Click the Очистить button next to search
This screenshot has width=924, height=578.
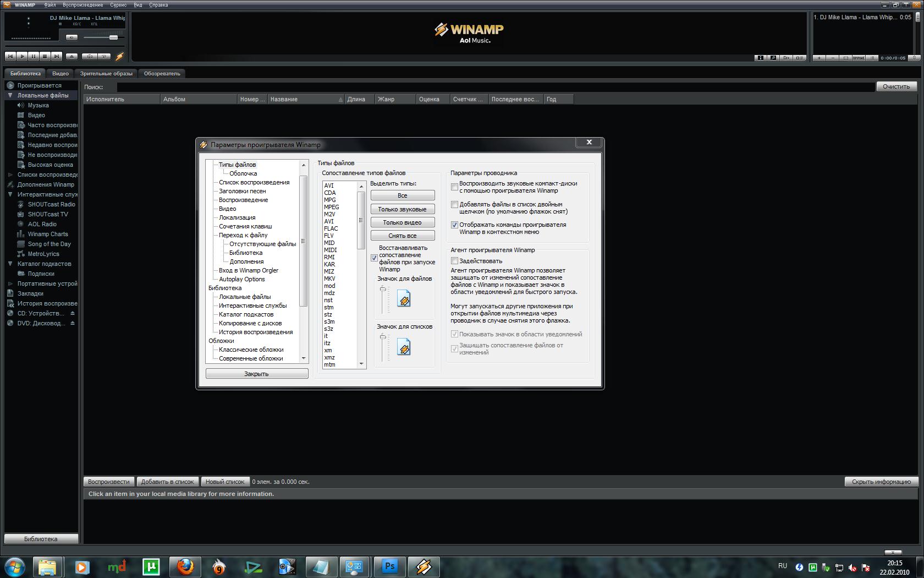(897, 86)
